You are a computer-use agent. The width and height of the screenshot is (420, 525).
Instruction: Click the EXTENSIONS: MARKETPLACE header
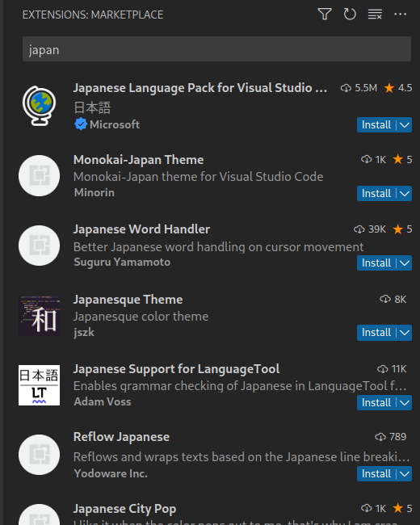93,15
